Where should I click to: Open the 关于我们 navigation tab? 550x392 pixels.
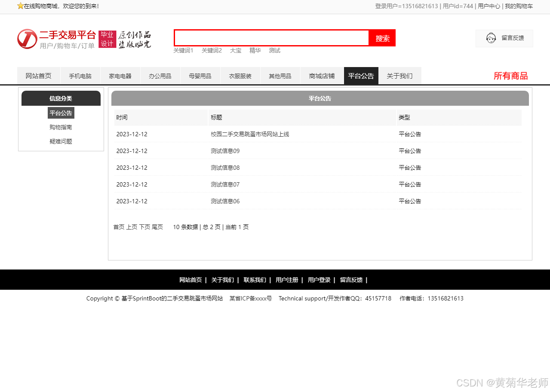[x=400, y=75]
